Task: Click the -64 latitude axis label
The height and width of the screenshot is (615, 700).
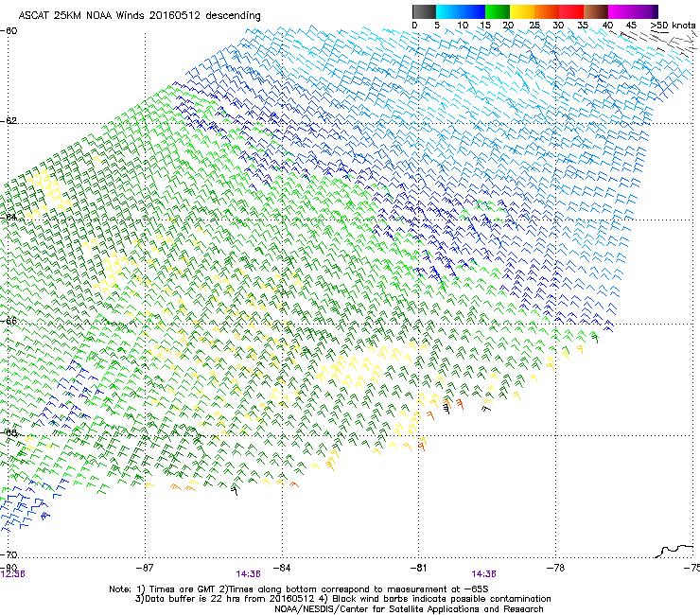Action: coord(9,218)
